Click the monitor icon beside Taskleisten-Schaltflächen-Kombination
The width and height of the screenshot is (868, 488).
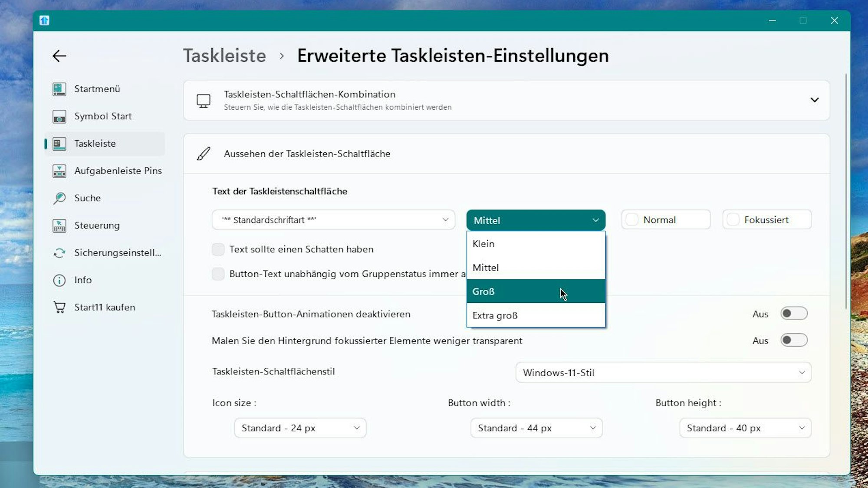pos(204,100)
